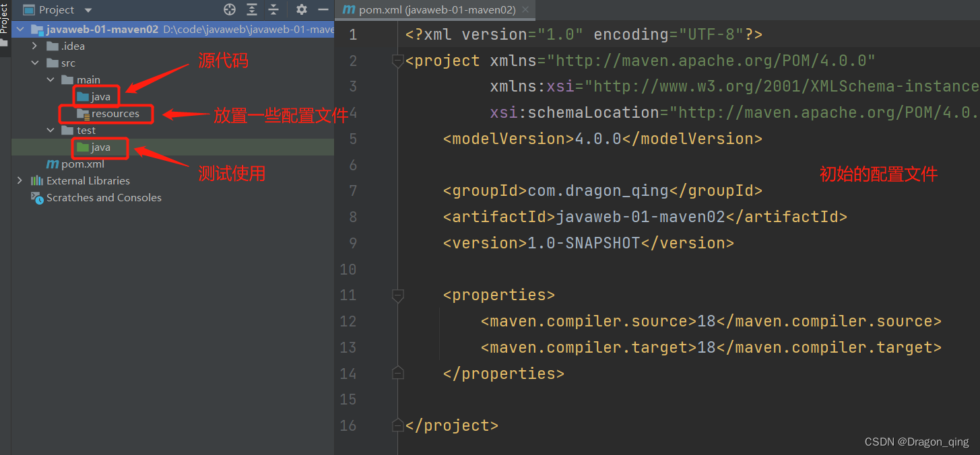Click line number 10 in the gutter

[348, 269]
